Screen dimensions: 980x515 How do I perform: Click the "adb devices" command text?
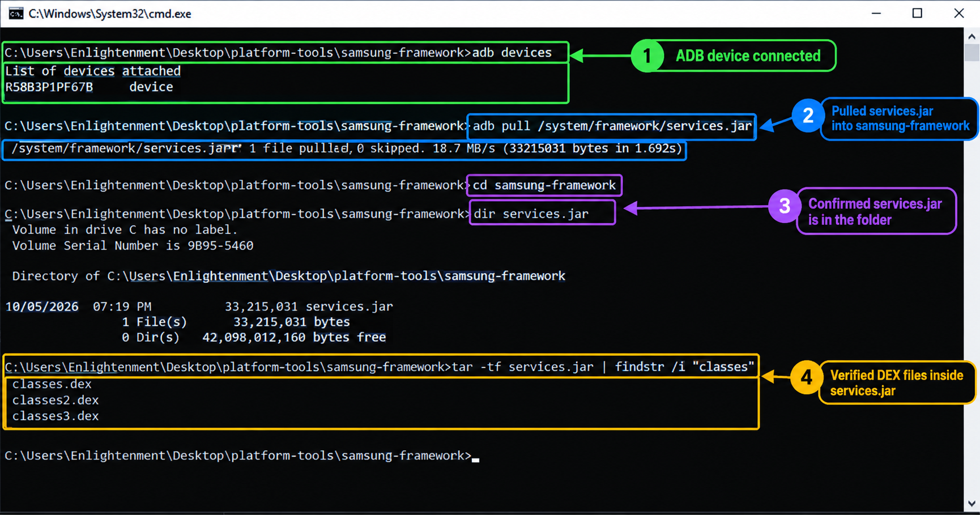pyautogui.click(x=512, y=53)
